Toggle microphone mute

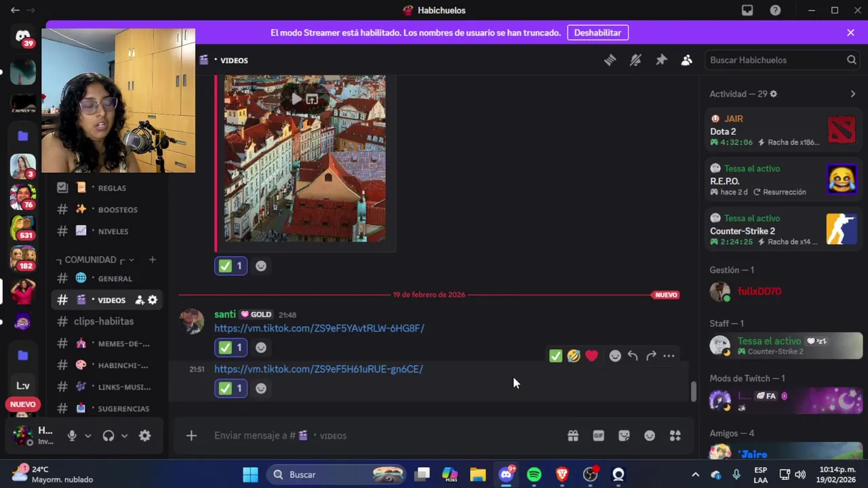coord(72,436)
